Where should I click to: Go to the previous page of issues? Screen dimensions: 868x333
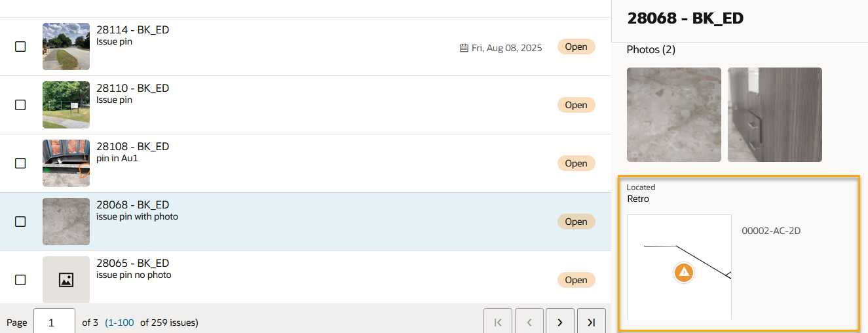pyautogui.click(x=529, y=322)
